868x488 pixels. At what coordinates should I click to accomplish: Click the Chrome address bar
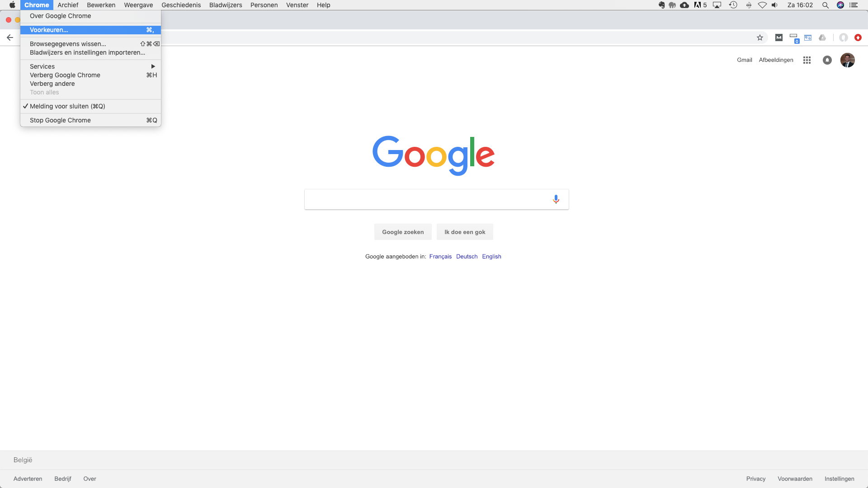(x=457, y=38)
